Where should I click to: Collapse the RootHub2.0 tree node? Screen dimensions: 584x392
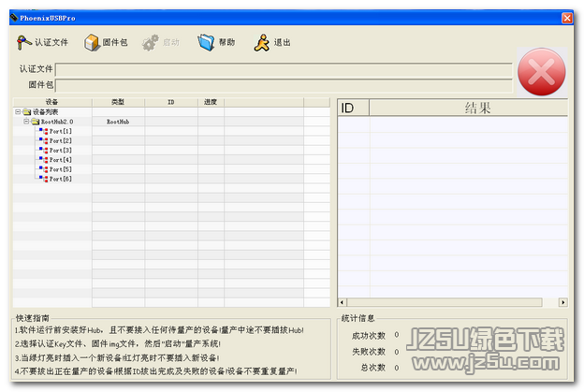tap(26, 122)
